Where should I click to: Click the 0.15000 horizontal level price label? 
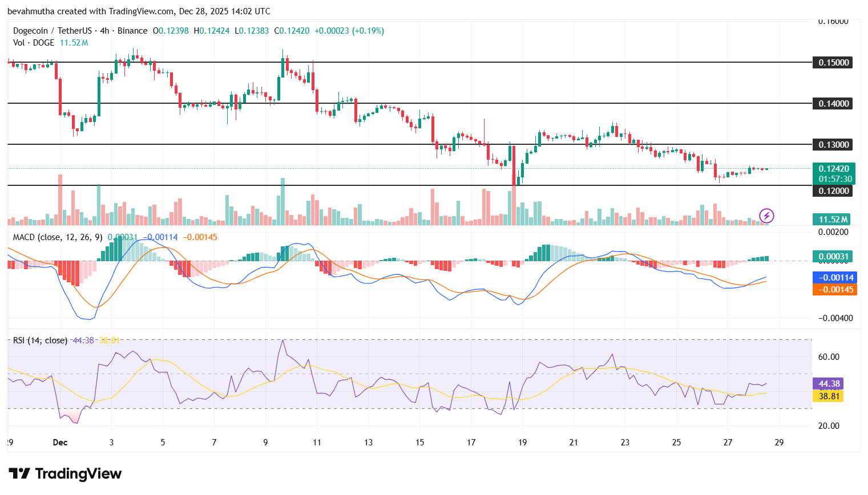[833, 63]
